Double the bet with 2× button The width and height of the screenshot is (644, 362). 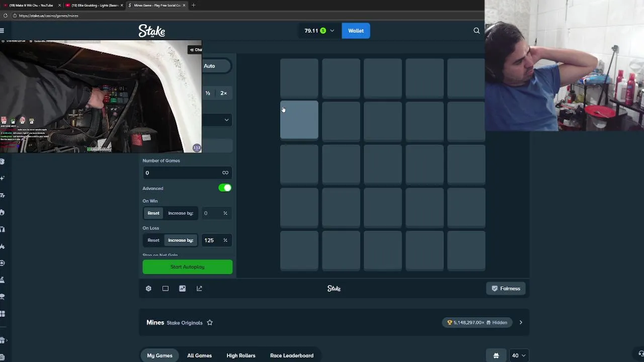pos(223,93)
